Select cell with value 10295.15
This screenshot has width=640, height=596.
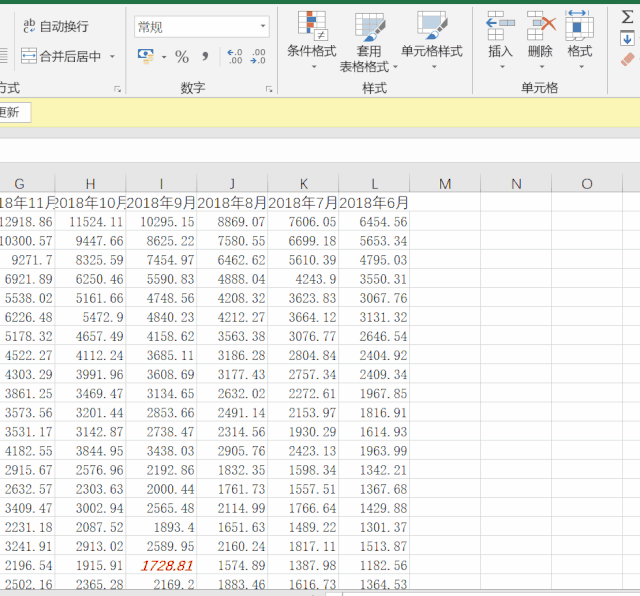point(161,222)
